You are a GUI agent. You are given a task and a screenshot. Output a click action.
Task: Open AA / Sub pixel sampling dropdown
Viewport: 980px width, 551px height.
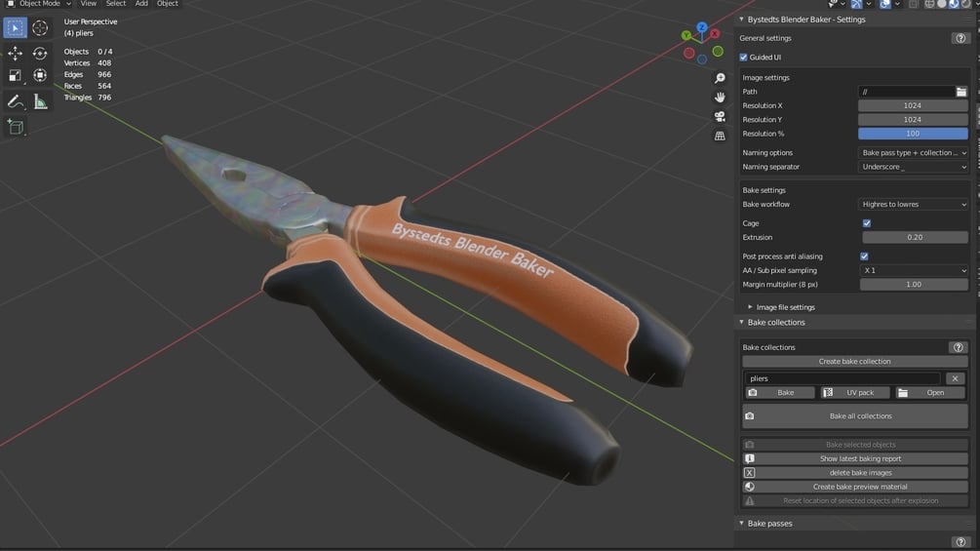point(915,270)
